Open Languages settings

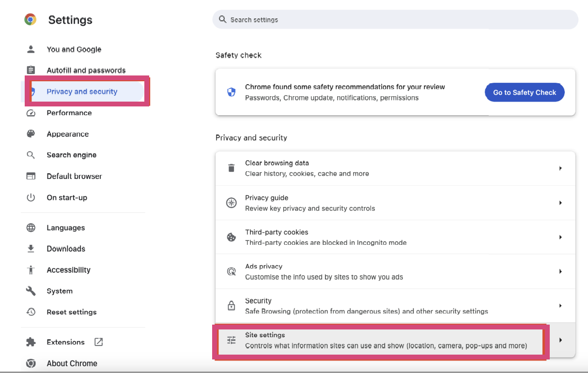point(66,228)
